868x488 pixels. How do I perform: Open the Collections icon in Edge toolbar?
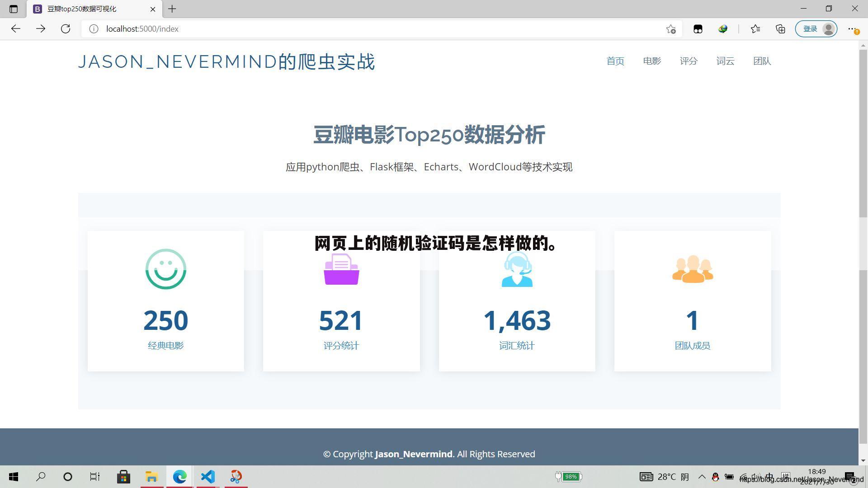pyautogui.click(x=780, y=28)
